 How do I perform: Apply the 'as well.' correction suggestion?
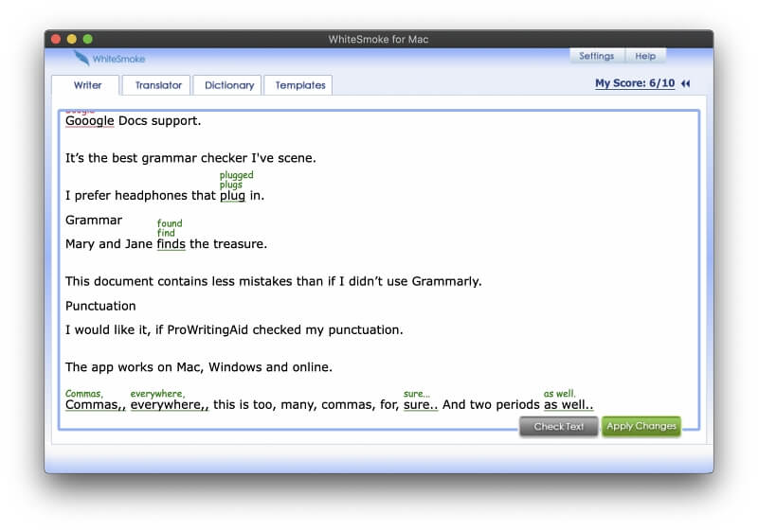coord(560,394)
